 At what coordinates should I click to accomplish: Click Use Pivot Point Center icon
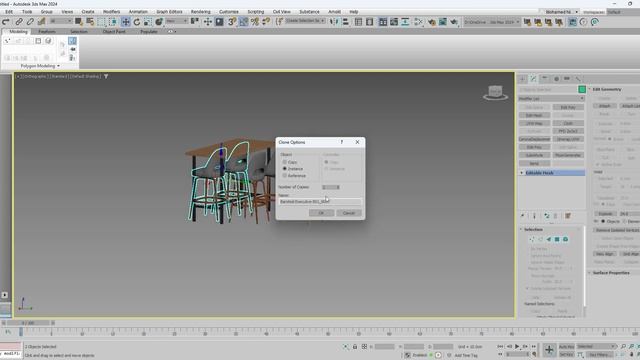195,21
